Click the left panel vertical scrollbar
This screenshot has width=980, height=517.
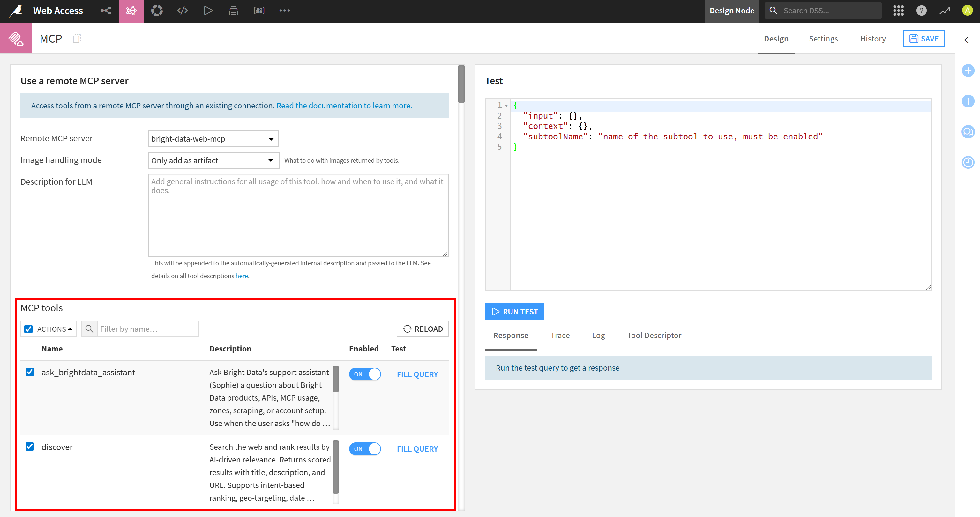pos(461,84)
